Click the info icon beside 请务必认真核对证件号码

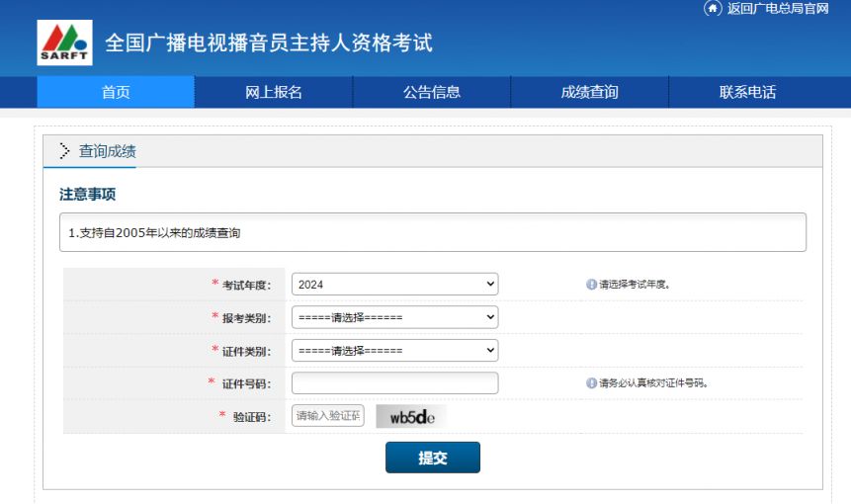tap(591, 383)
